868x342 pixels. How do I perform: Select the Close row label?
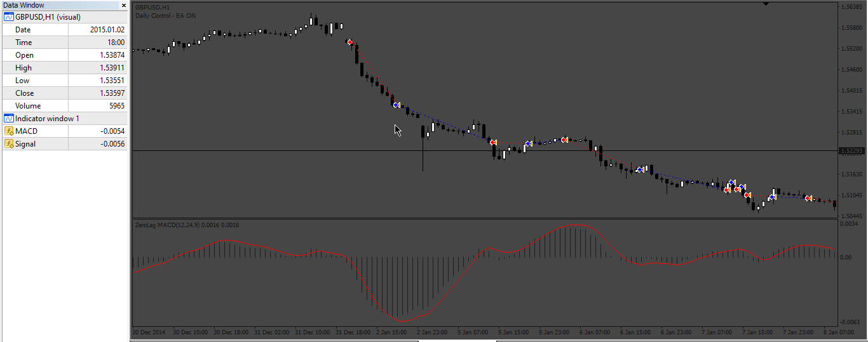25,93
